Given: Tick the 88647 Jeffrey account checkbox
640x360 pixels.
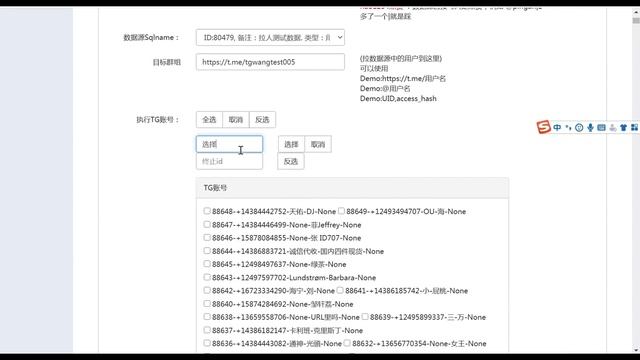Looking at the screenshot, I should 207,224.
